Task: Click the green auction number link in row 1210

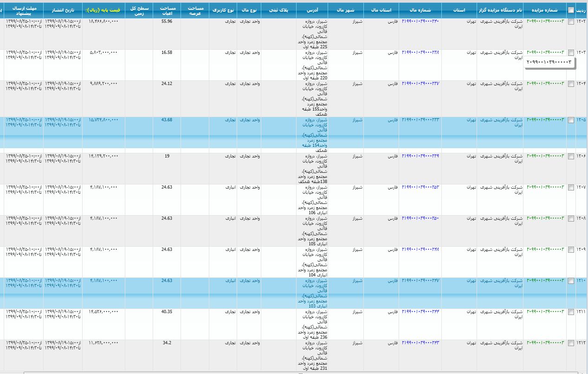Action: click(x=545, y=281)
